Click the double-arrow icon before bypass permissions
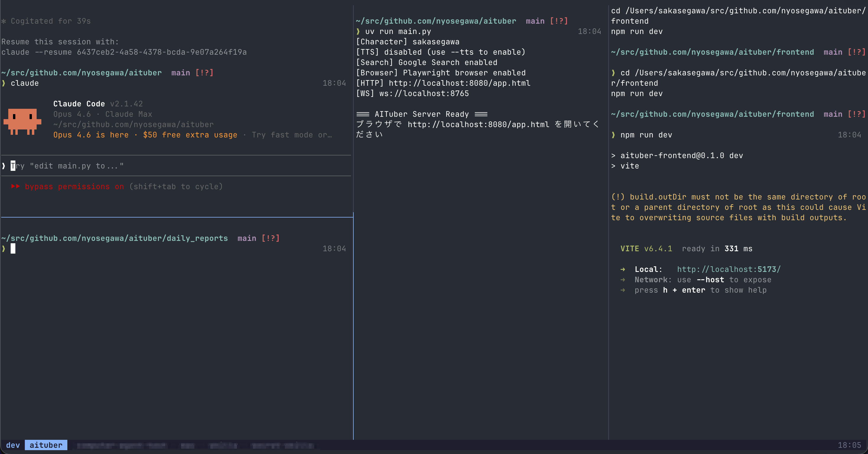 [x=15, y=187]
